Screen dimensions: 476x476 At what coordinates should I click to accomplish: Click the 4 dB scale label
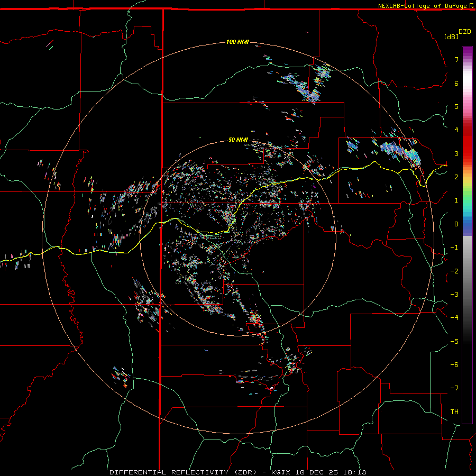456,130
